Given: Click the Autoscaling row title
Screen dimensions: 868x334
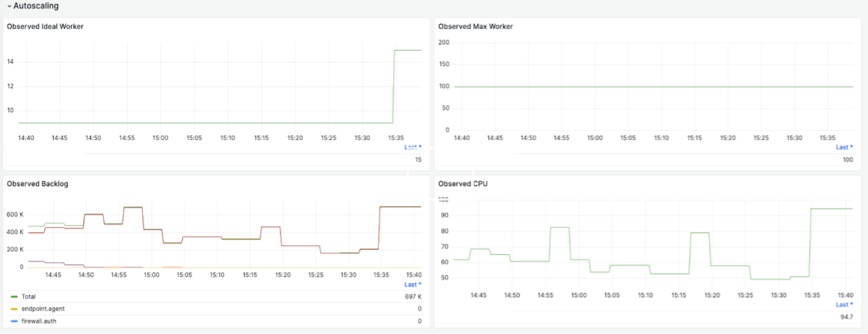Looking at the screenshot, I should [36, 6].
